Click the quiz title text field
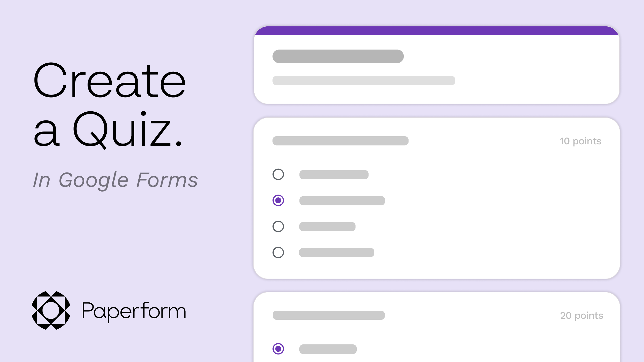 click(x=338, y=56)
